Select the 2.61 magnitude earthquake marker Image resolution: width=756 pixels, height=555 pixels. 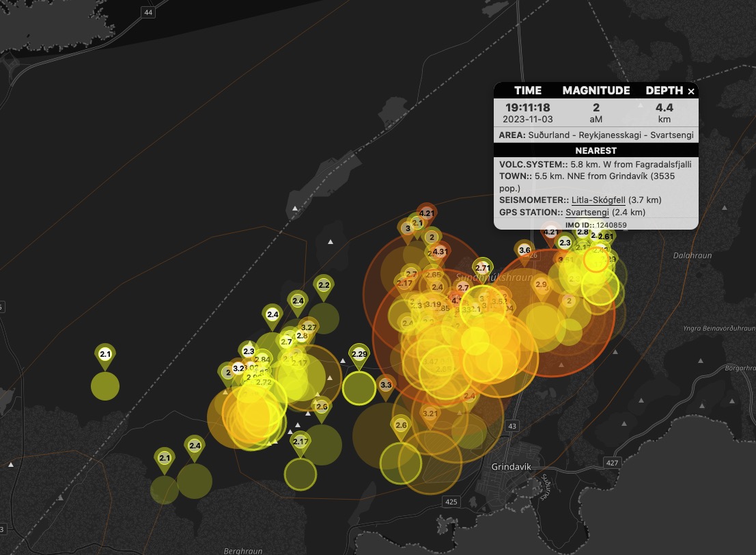tap(606, 237)
